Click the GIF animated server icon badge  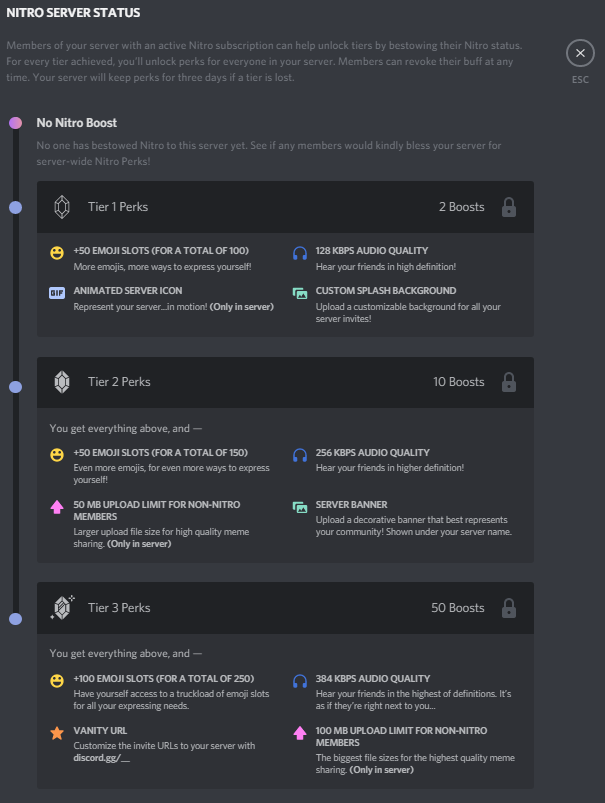pos(57,293)
